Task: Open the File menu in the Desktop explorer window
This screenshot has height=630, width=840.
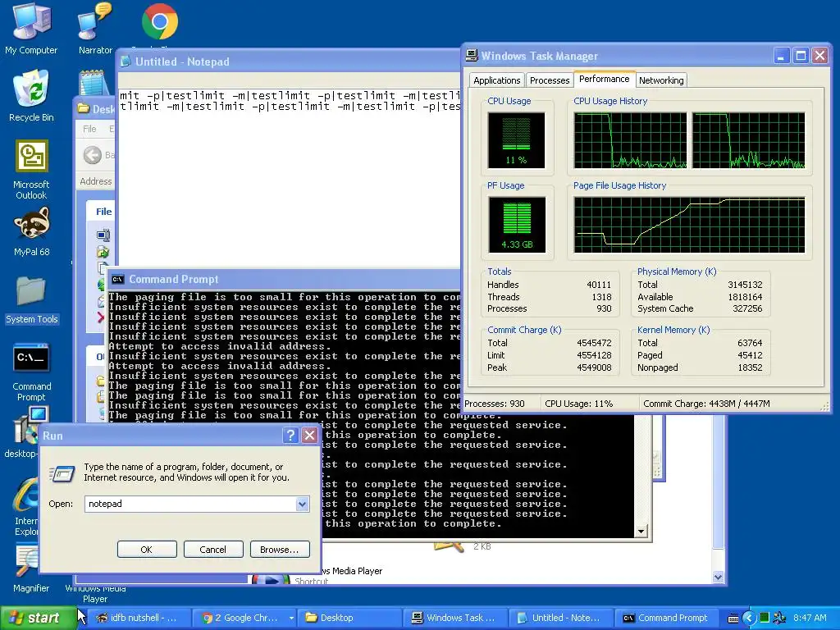Action: click(89, 129)
